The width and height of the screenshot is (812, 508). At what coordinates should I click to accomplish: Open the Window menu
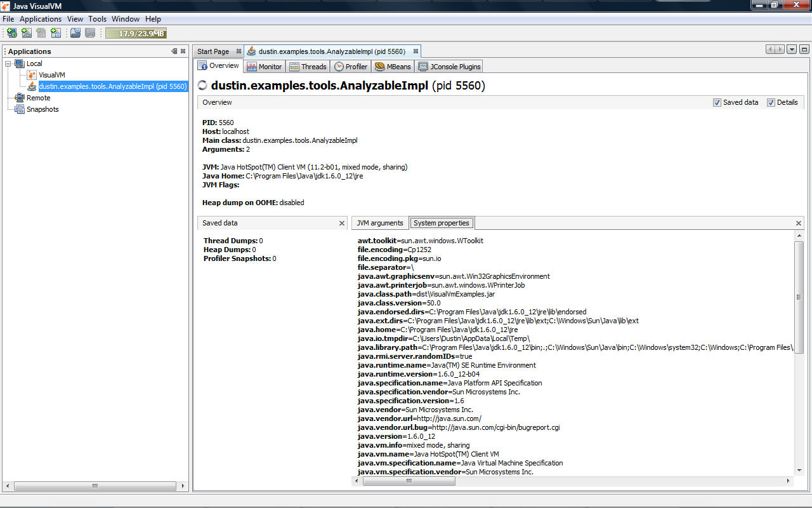click(126, 19)
